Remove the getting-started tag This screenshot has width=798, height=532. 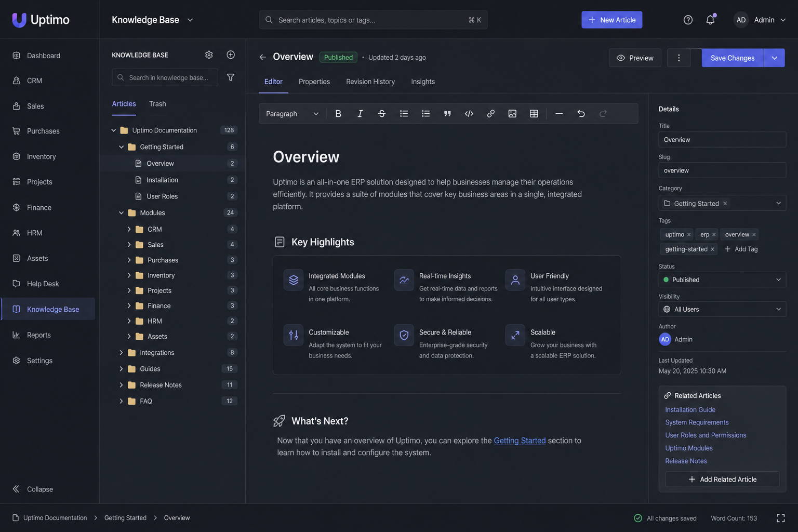click(712, 249)
